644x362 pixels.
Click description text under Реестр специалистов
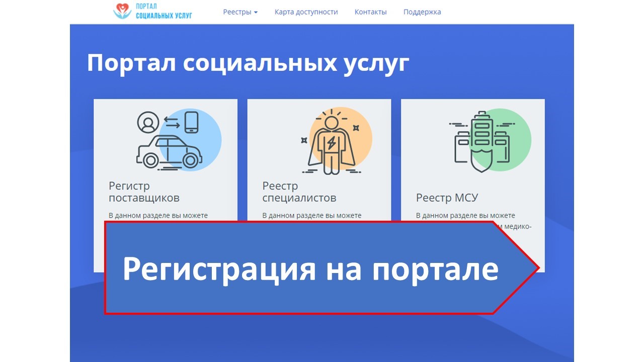pyautogui.click(x=311, y=215)
